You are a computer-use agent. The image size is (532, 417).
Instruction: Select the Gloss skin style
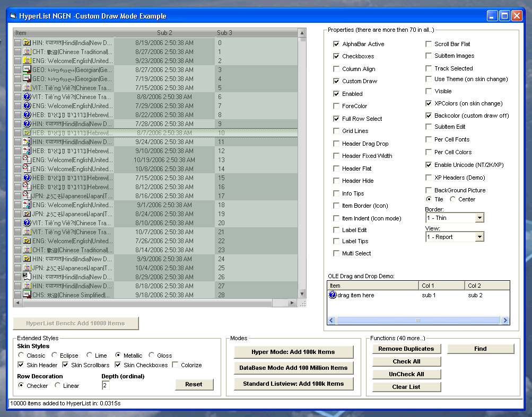[152, 356]
